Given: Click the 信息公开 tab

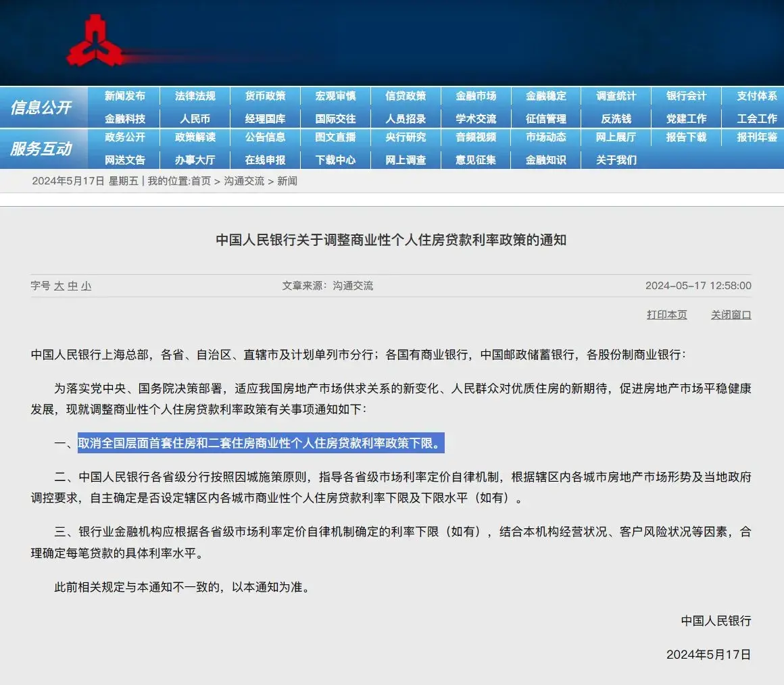Looking at the screenshot, I should coord(44,107).
